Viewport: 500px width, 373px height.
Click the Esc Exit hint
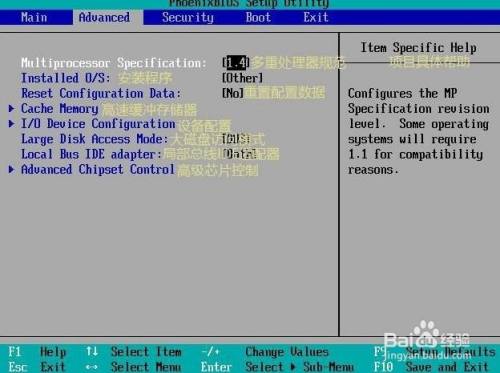[36, 367]
